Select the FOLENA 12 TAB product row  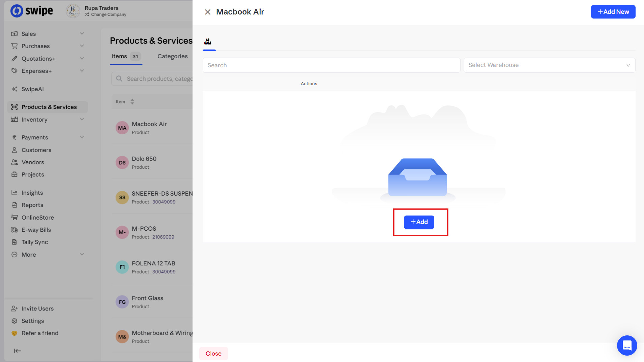[152, 267]
